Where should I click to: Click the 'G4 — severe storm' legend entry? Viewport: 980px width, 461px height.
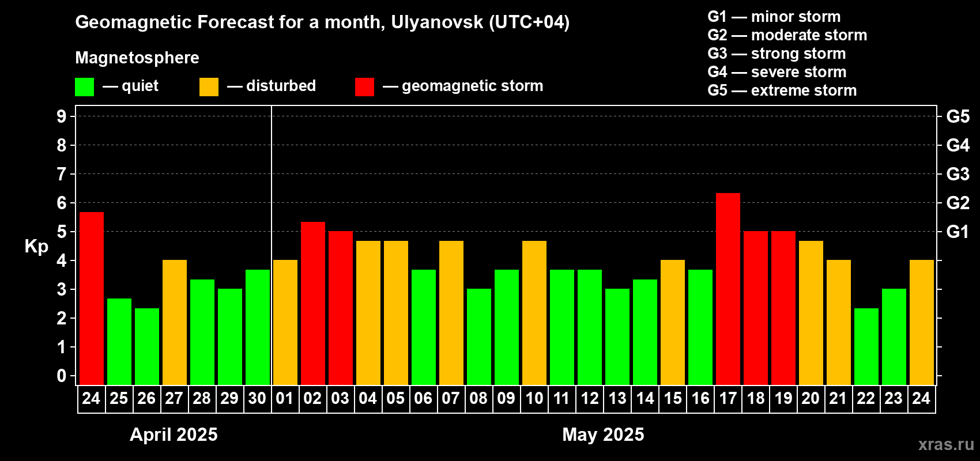777,72
